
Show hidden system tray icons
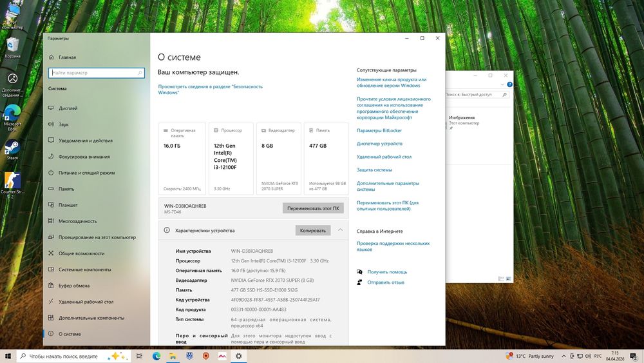pyautogui.click(x=564, y=356)
